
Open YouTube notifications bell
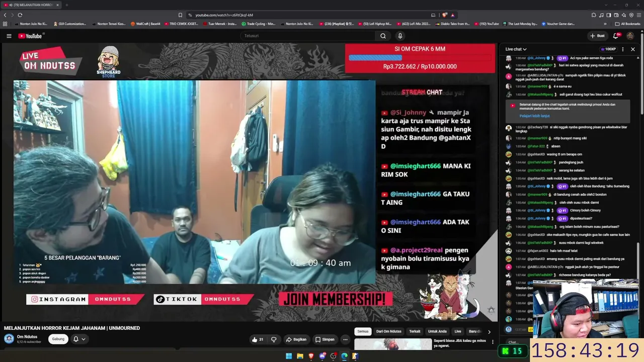616,36
